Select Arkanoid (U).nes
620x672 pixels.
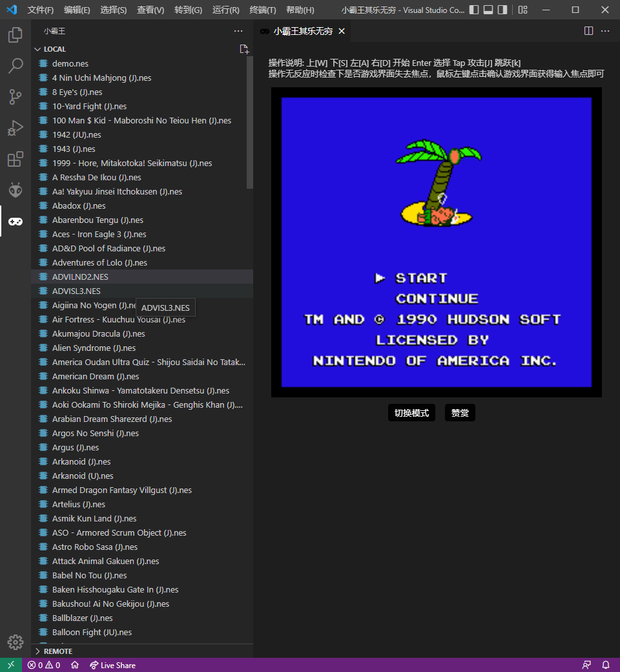[x=142, y=476]
